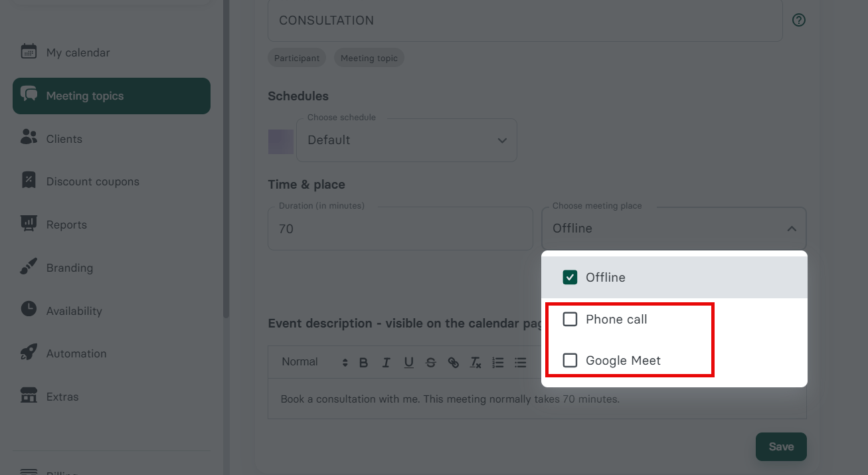The image size is (868, 475).
Task: Open Discount coupons page
Action: pos(92,181)
